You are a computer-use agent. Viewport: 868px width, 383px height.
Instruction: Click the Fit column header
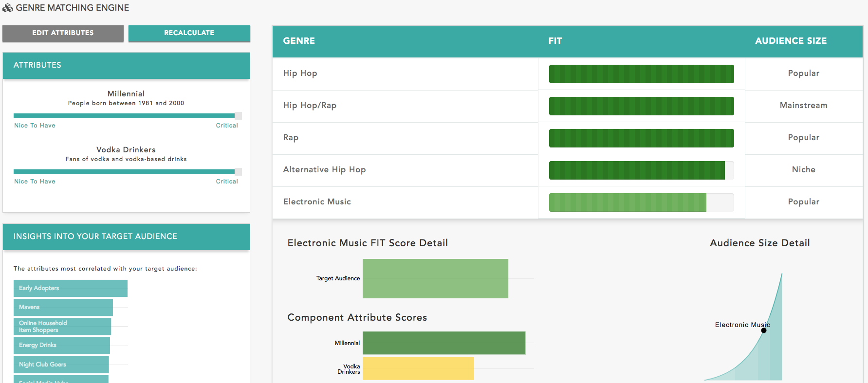coord(555,41)
